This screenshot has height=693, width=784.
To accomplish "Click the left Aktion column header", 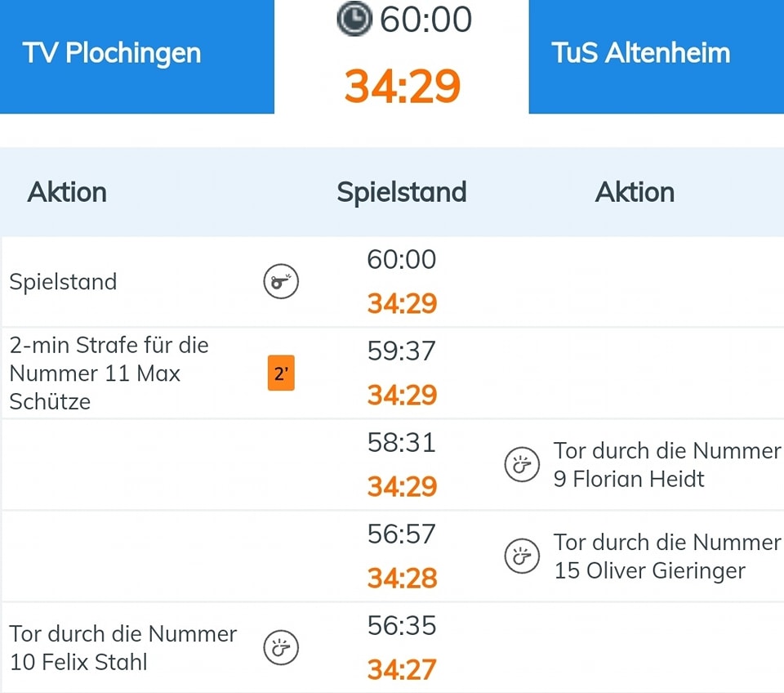I will (67, 192).
